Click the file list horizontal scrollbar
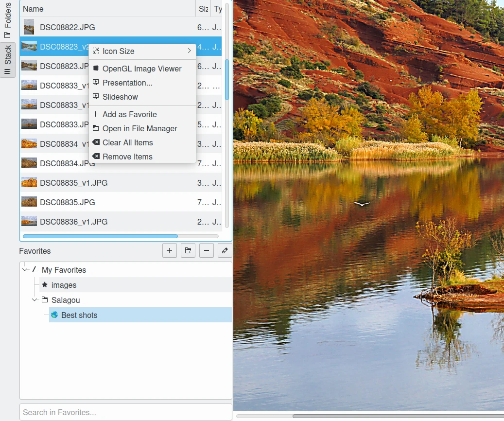This screenshot has height=421, width=504. [100, 236]
